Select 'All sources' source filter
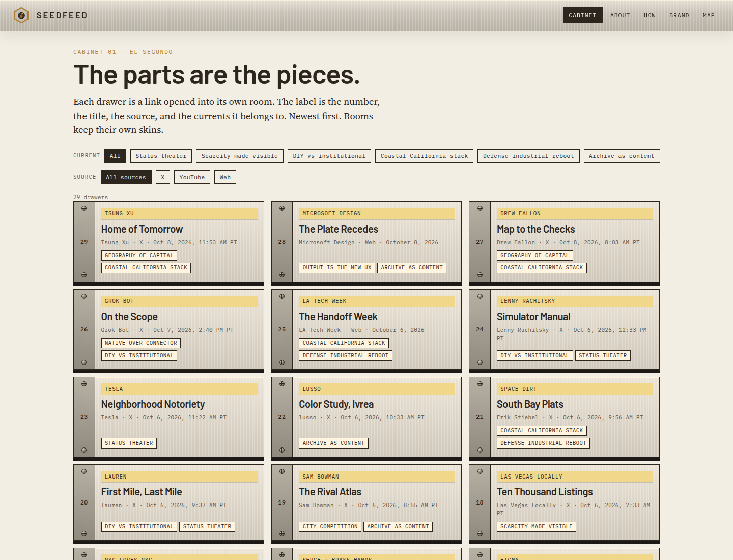The height and width of the screenshot is (560, 733). click(x=126, y=177)
